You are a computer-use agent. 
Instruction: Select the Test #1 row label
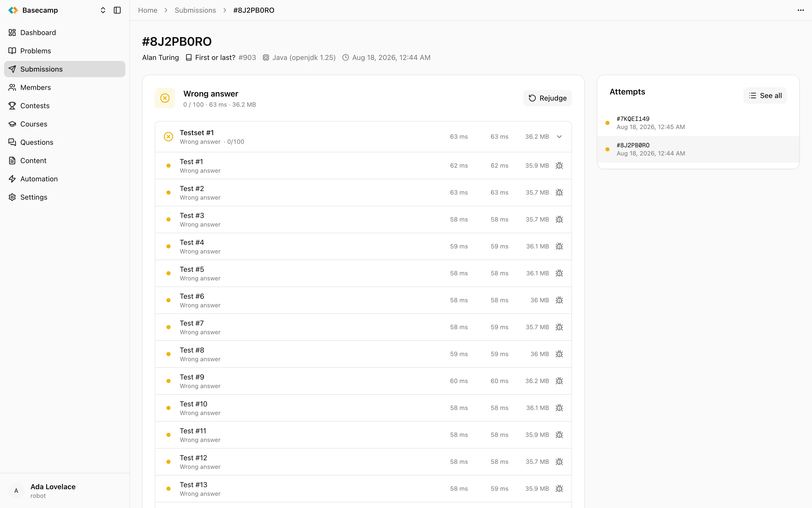tap(191, 162)
